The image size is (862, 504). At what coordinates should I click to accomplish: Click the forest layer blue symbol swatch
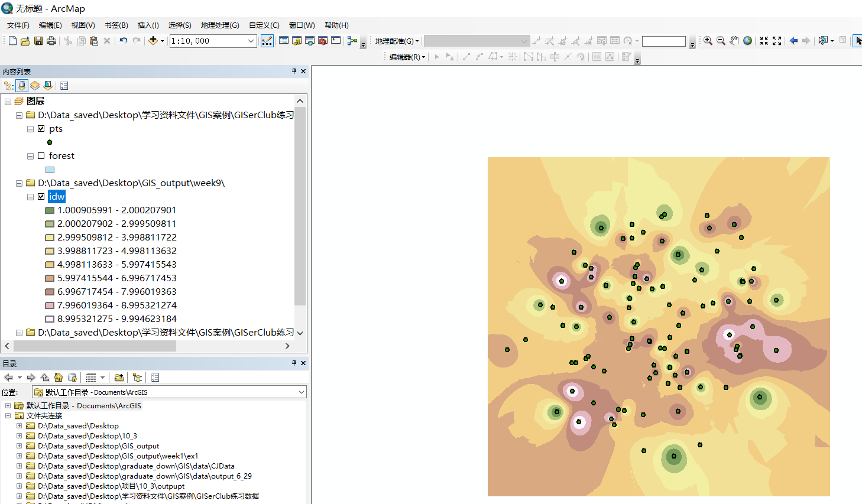[50, 170]
